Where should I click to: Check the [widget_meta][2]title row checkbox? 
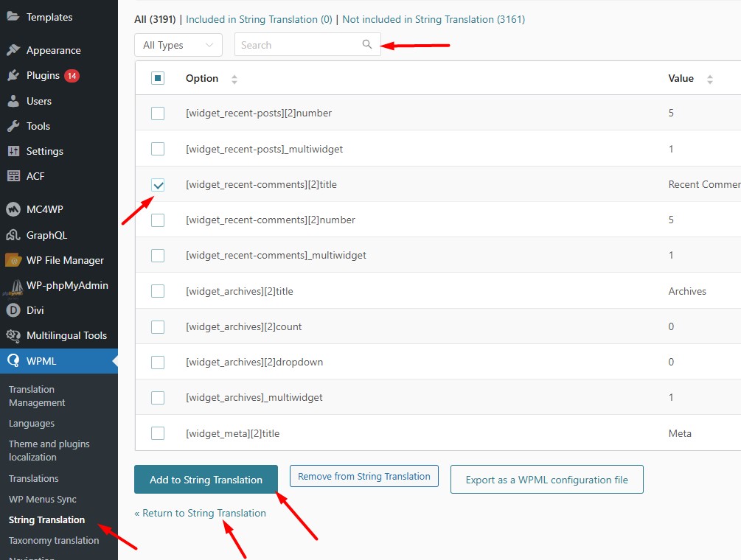pos(158,433)
